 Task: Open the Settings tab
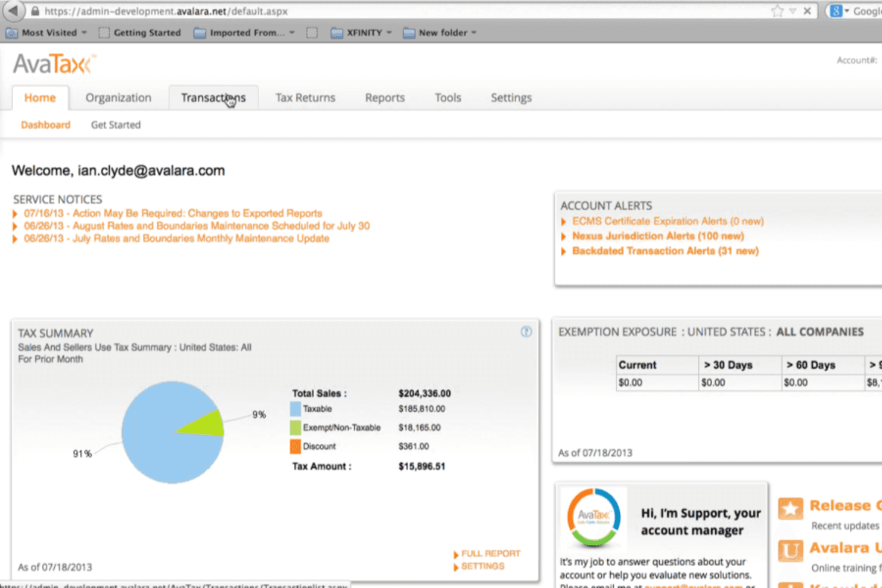[511, 98]
